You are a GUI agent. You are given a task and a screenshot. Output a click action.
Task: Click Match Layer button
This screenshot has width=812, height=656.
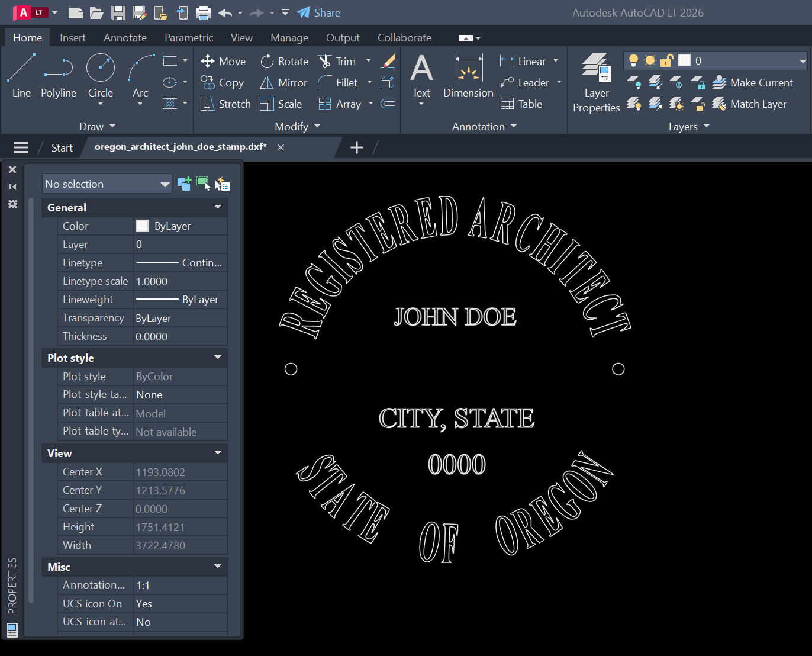point(749,104)
